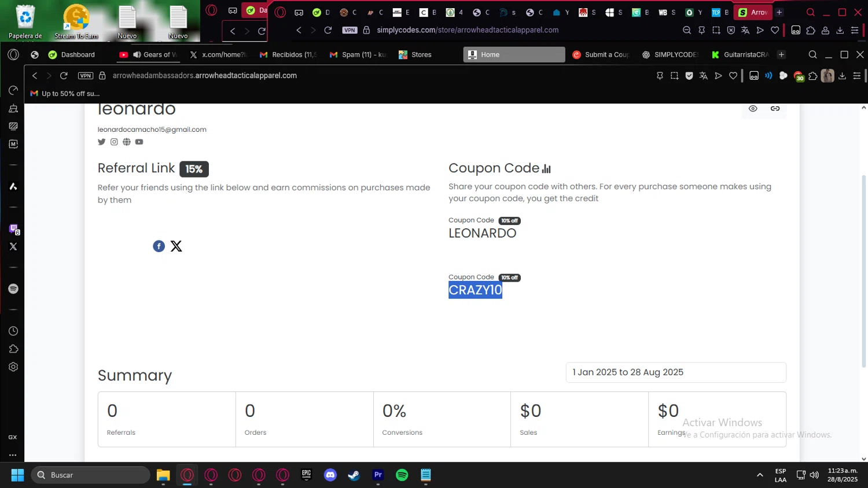
Task: Toggle the eye preview icon on profile card
Action: pos(753,109)
